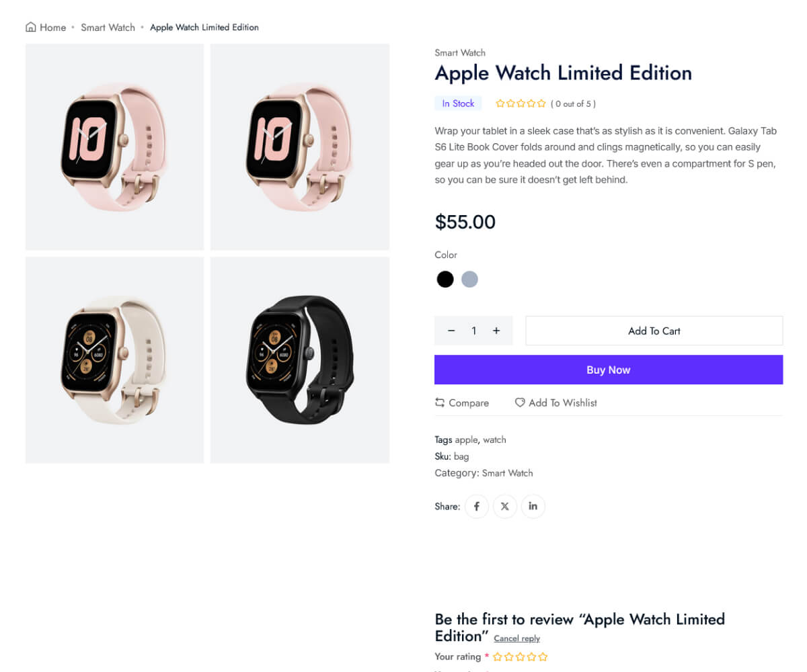
Task: Click the Cancel reply link
Action: pyautogui.click(x=516, y=638)
